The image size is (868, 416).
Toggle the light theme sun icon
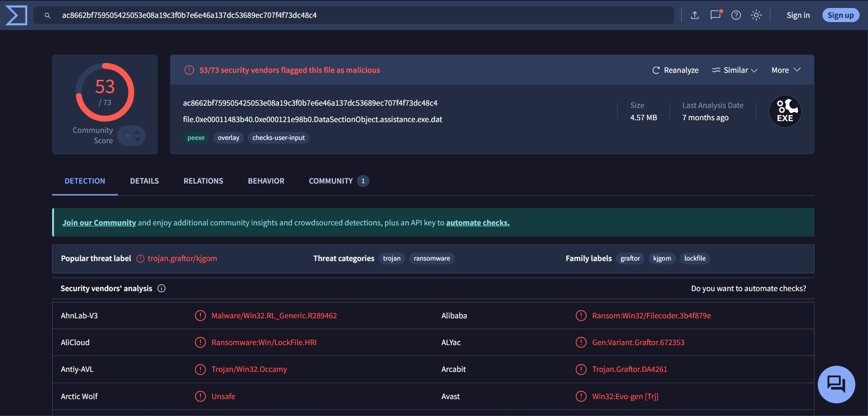click(x=756, y=15)
